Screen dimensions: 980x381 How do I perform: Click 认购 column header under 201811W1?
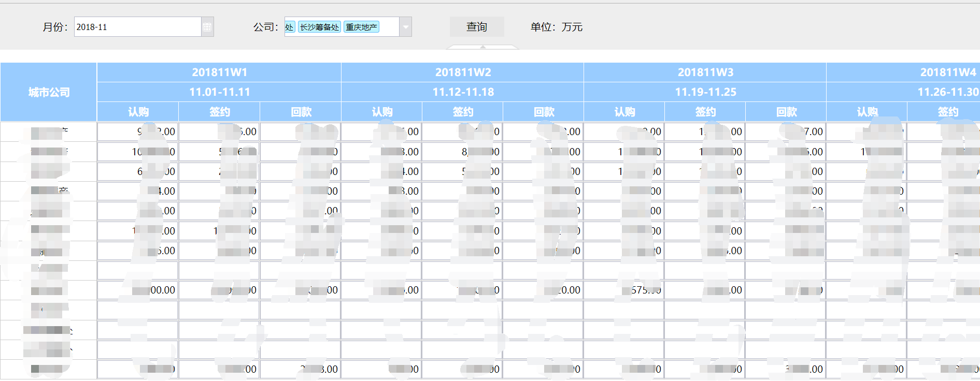point(138,112)
